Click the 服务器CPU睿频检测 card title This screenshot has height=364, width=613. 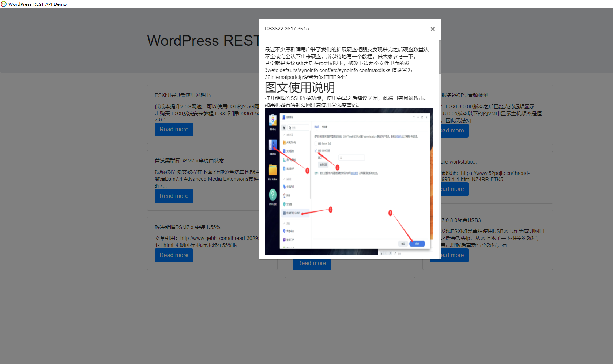tap(465, 95)
